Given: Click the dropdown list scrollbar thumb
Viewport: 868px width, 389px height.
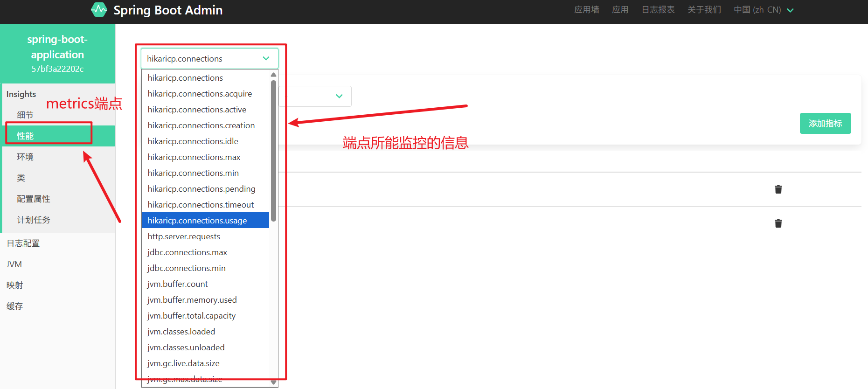Looking at the screenshot, I should pyautogui.click(x=273, y=151).
